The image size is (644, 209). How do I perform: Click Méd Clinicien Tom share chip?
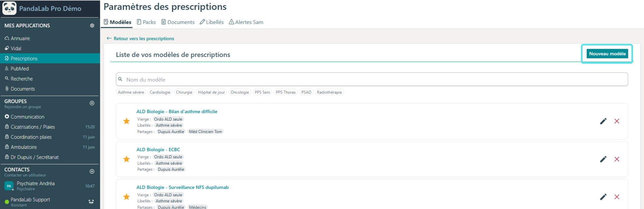tap(205, 132)
